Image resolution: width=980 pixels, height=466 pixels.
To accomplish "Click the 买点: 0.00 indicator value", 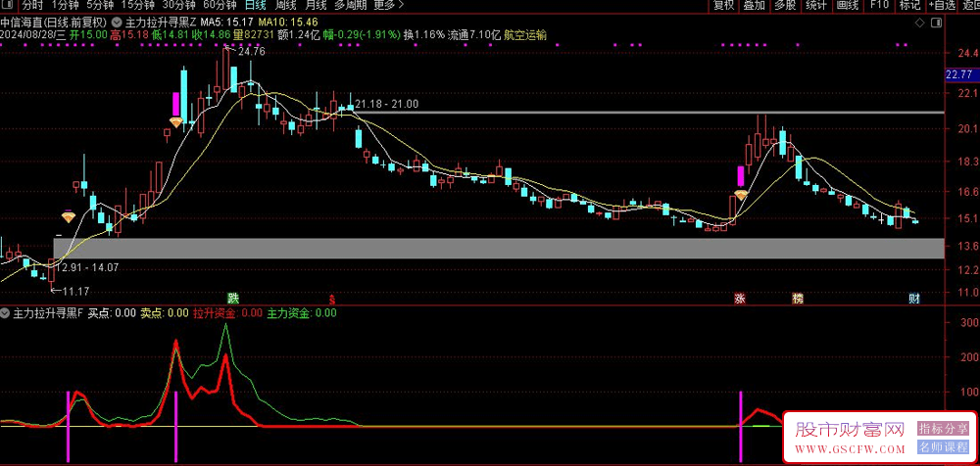I will (112, 313).
